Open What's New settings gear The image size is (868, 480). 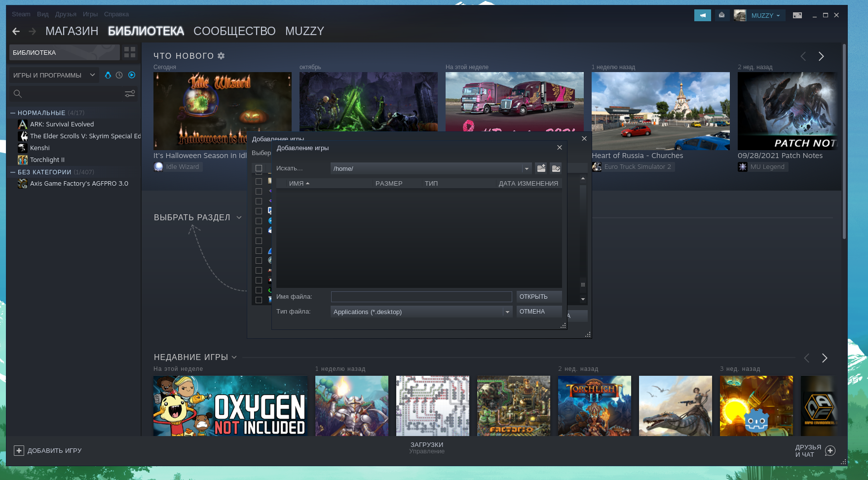[221, 56]
